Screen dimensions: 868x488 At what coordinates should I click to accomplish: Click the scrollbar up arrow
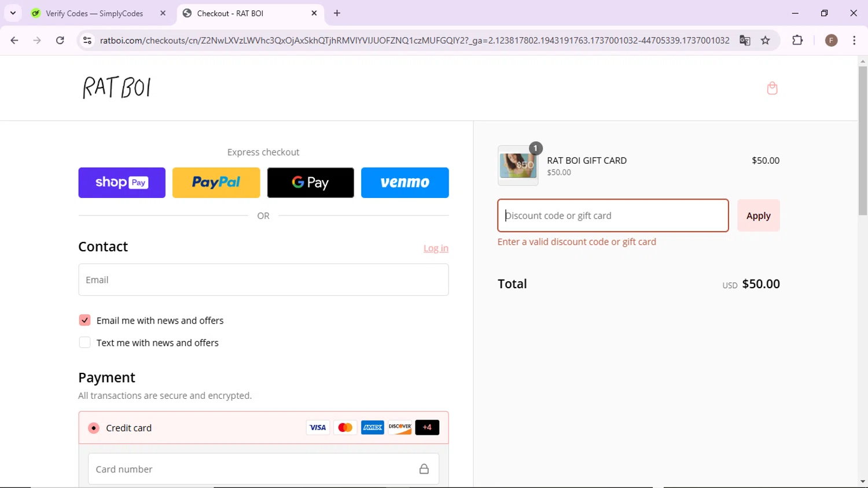(x=863, y=61)
